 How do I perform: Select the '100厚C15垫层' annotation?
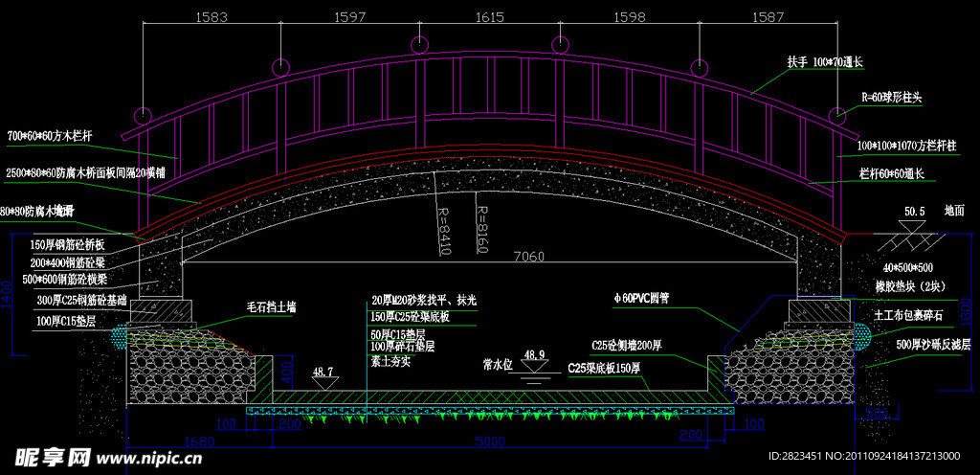click(65, 319)
